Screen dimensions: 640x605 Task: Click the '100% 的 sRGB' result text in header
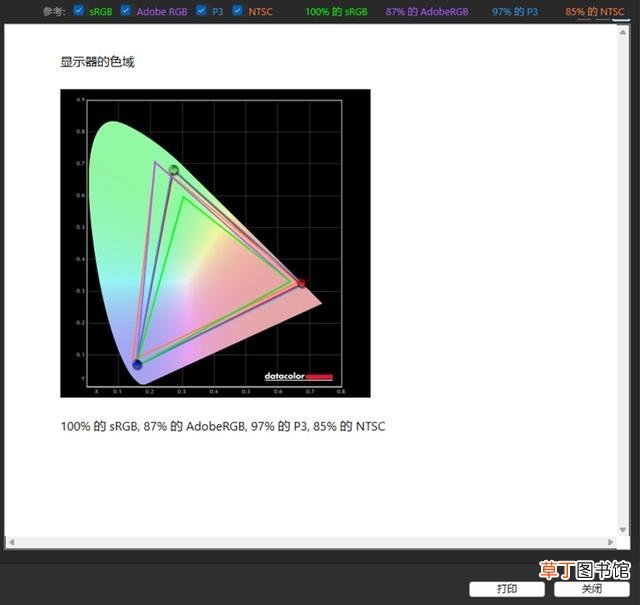coord(336,12)
